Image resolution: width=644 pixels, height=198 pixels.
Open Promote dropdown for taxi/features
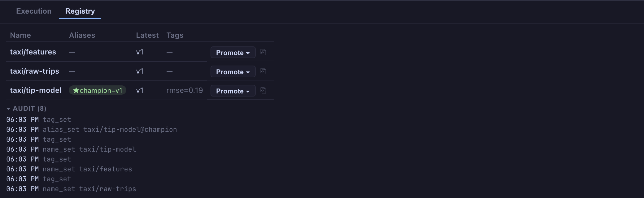(233, 52)
